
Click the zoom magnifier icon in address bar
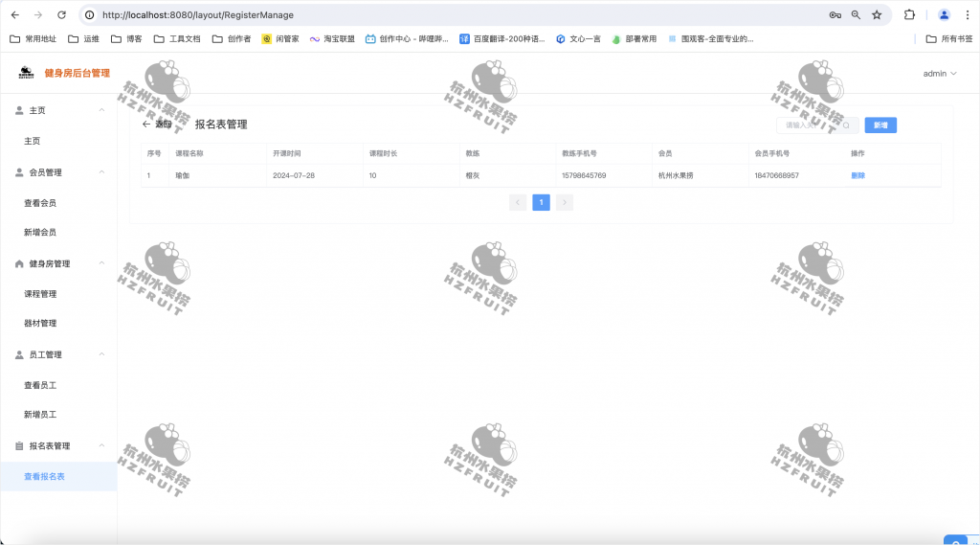click(x=856, y=15)
